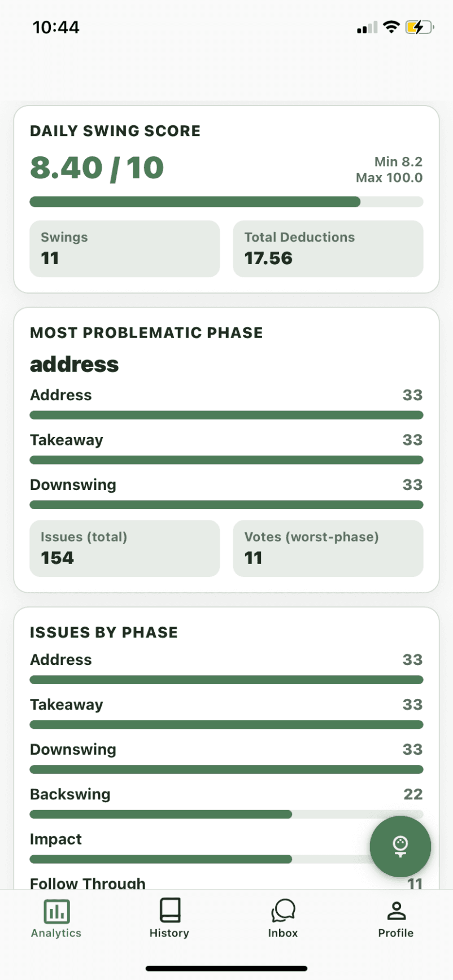Open Inbox via the speech bubble icon
The width and height of the screenshot is (453, 980).
[282, 911]
